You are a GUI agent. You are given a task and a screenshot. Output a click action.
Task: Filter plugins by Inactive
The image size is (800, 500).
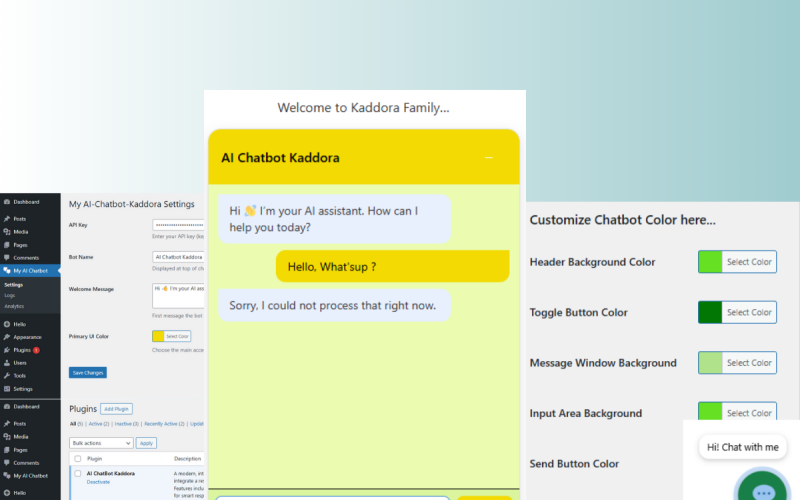tap(123, 424)
